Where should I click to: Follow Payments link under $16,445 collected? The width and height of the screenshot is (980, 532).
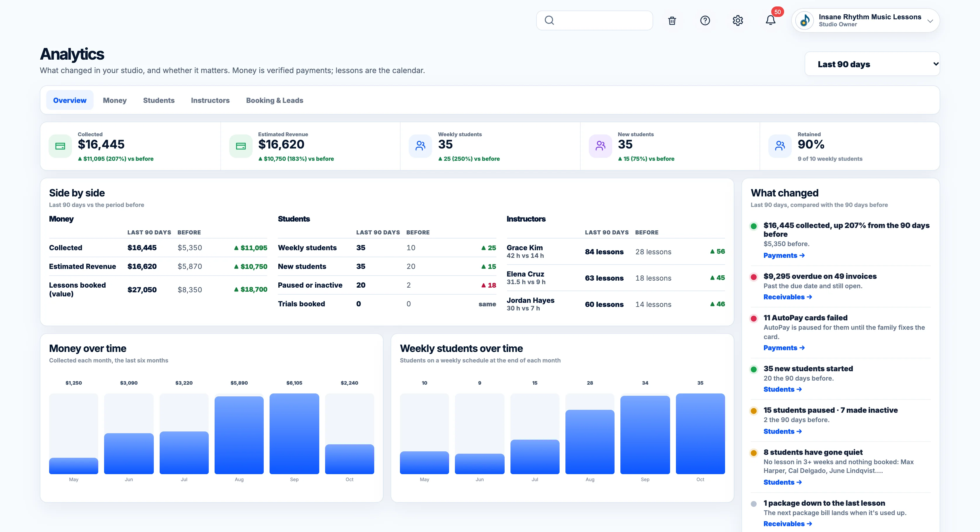[784, 255]
